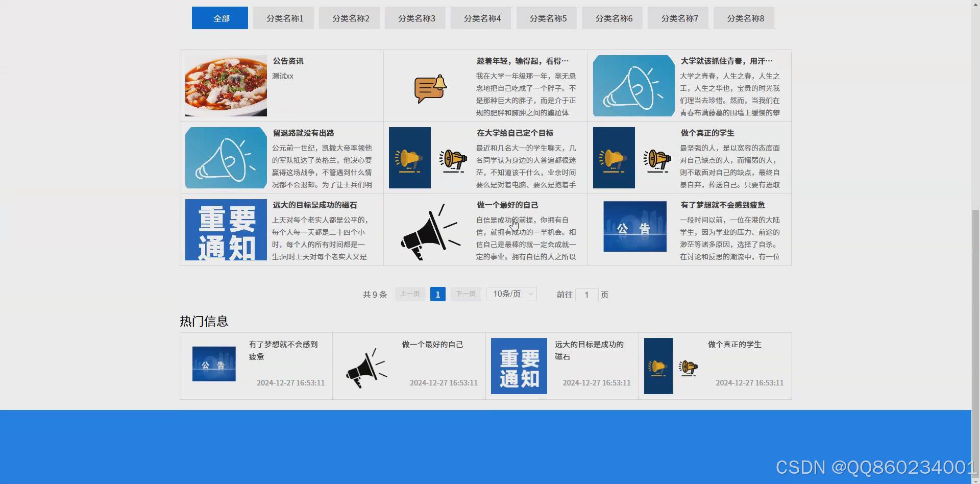Image resolution: width=980 pixels, height=484 pixels.
Task: Open the 10条/页 page size dropdown
Action: click(x=511, y=294)
